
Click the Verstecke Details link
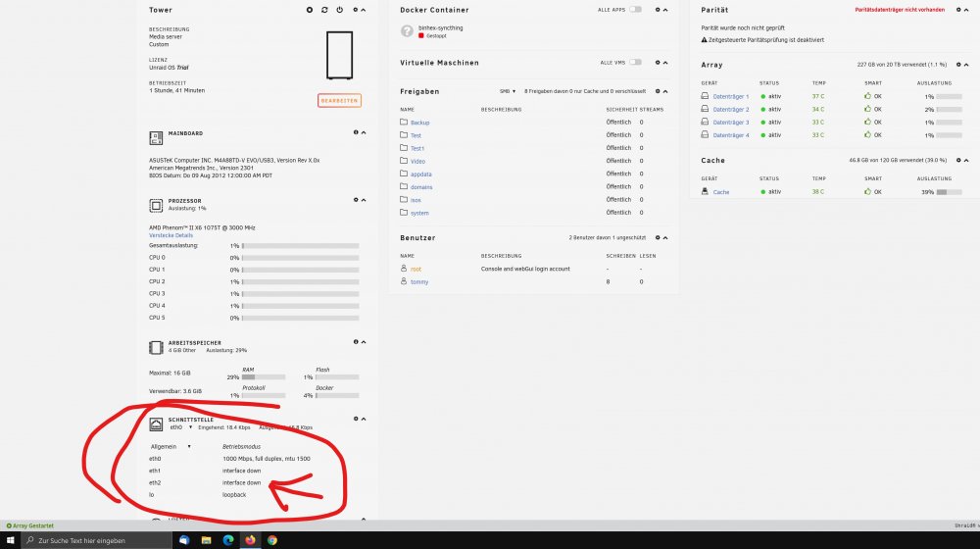pyautogui.click(x=171, y=235)
